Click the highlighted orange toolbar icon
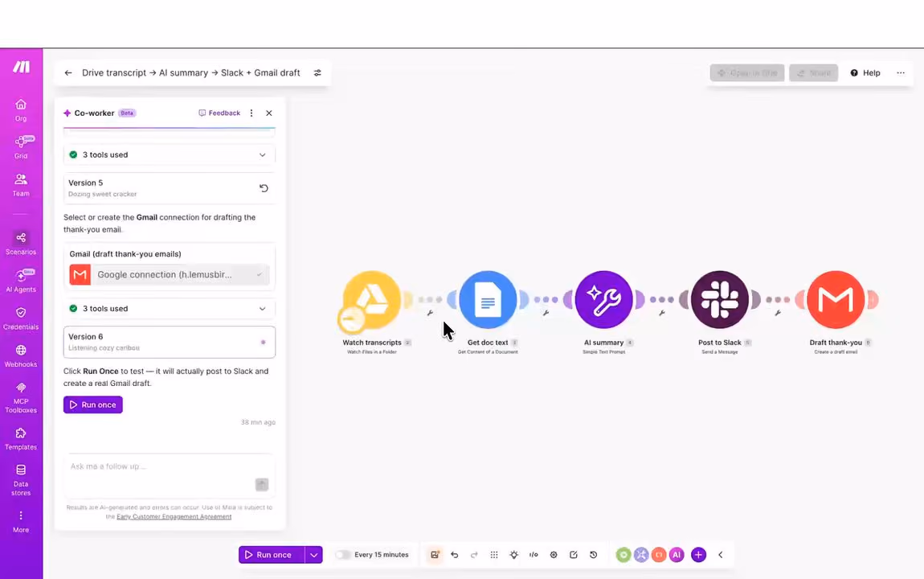The height and width of the screenshot is (579, 924). pos(435,554)
